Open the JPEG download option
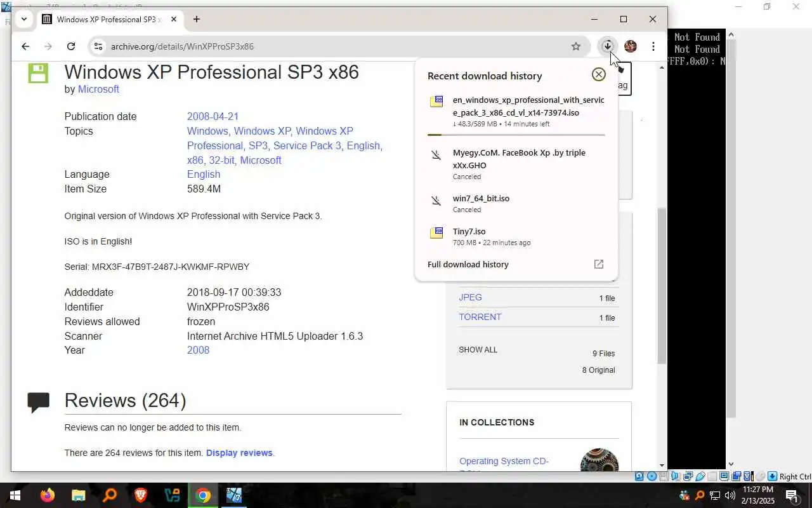Viewport: 812px width, 508px height. point(470,297)
